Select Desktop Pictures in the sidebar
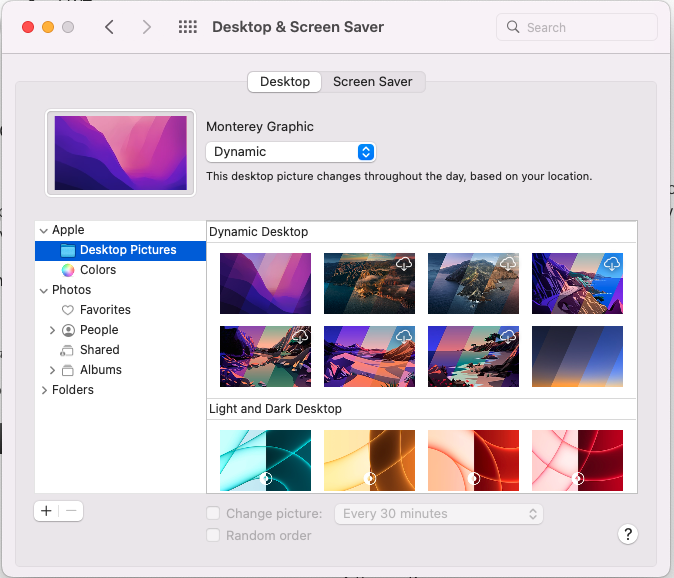This screenshot has height=578, width=674. (120, 251)
